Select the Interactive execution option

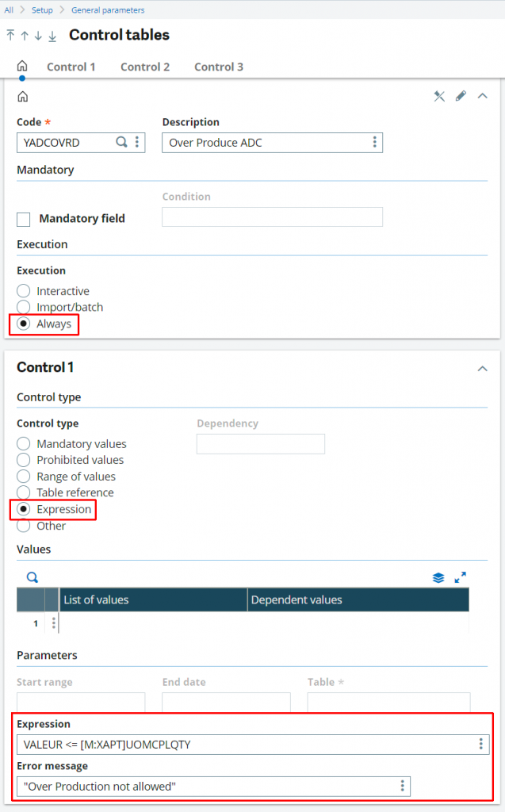click(24, 291)
